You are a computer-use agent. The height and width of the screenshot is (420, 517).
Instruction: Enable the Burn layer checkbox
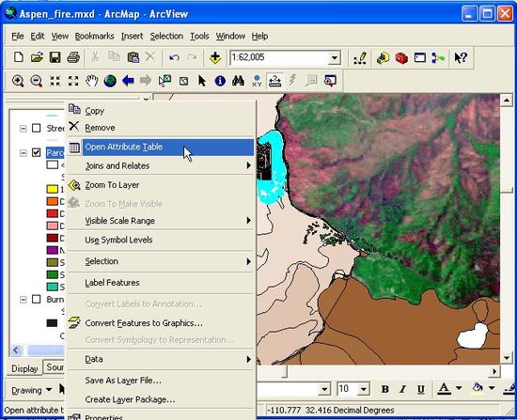37,300
